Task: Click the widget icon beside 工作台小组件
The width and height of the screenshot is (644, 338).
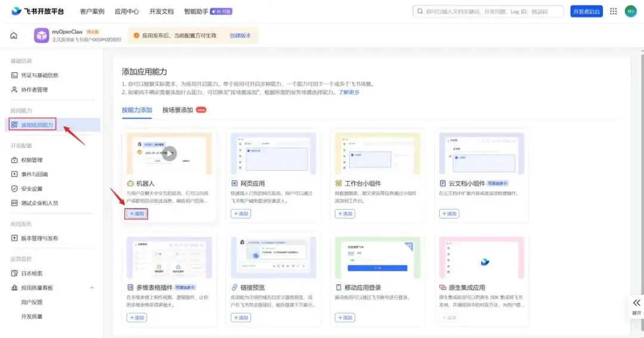Action: coord(339,183)
